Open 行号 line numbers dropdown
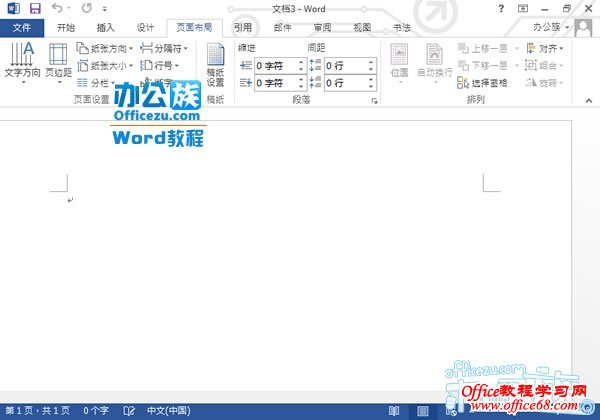The width and height of the screenshot is (600, 420). [159, 66]
